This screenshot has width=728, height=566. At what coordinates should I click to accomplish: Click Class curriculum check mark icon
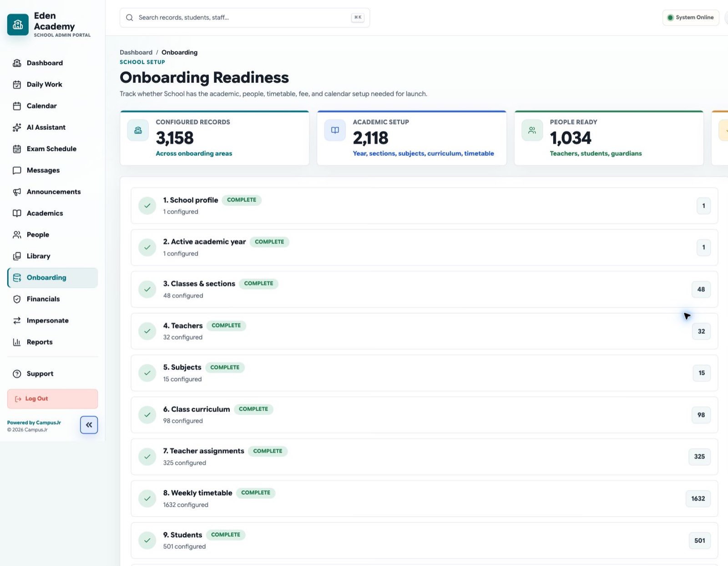147,415
